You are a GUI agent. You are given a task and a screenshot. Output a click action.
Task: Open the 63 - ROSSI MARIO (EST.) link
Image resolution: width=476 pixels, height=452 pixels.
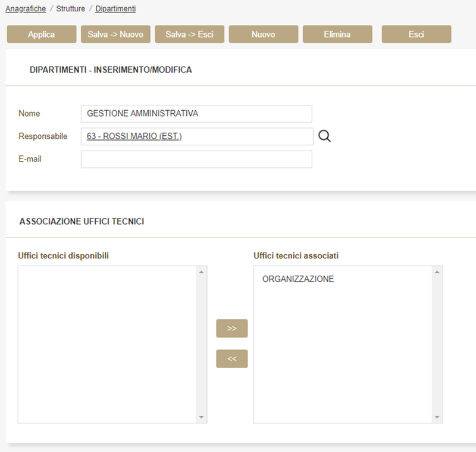coord(134,136)
